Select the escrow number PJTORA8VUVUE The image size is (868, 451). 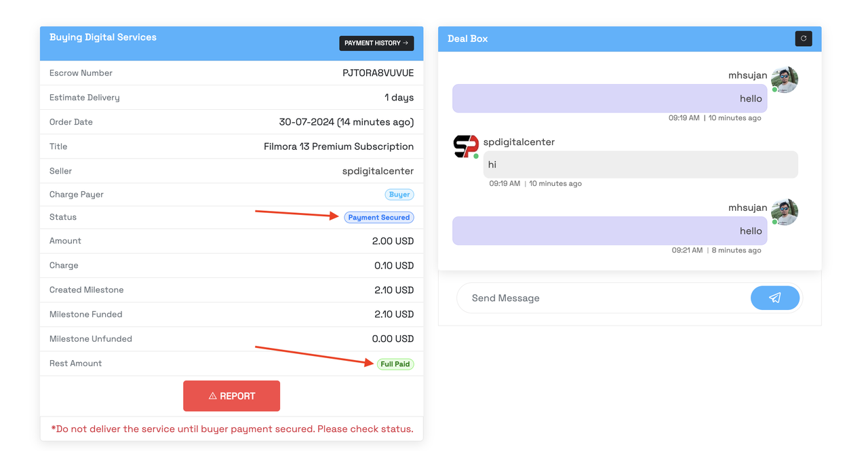point(378,73)
